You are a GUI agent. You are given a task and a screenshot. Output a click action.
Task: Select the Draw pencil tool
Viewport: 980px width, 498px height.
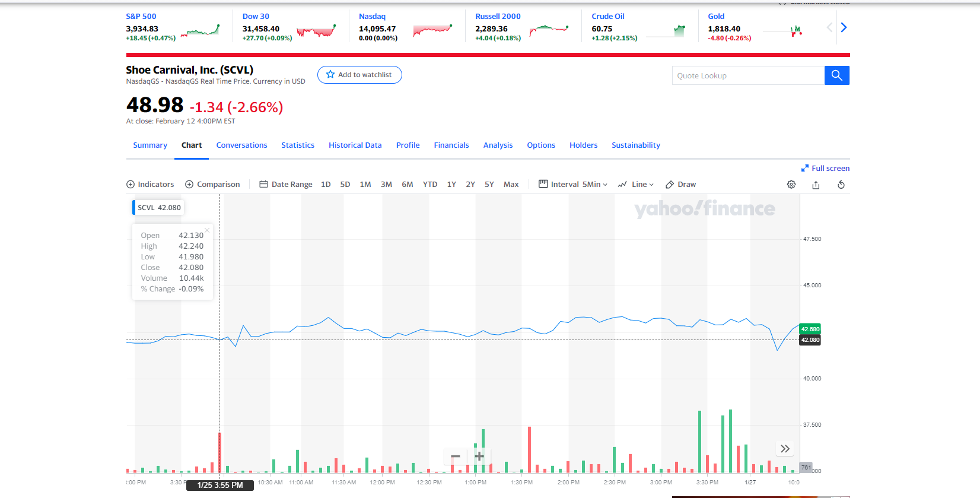680,185
